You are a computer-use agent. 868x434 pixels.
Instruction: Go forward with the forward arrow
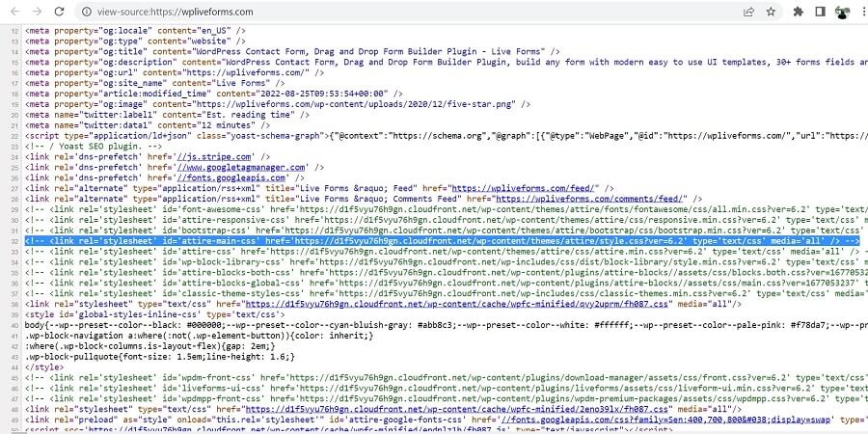[x=37, y=12]
